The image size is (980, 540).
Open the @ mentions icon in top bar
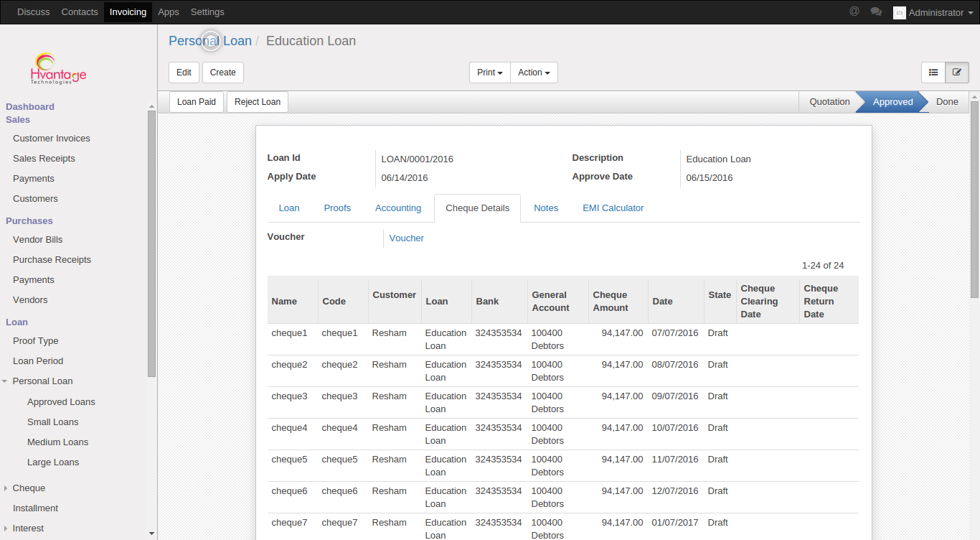854,11
